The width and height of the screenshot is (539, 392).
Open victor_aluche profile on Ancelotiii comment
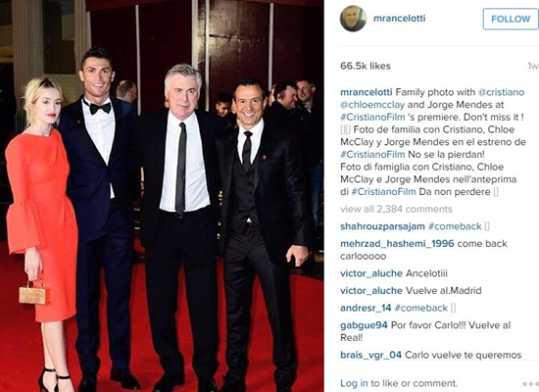point(371,273)
